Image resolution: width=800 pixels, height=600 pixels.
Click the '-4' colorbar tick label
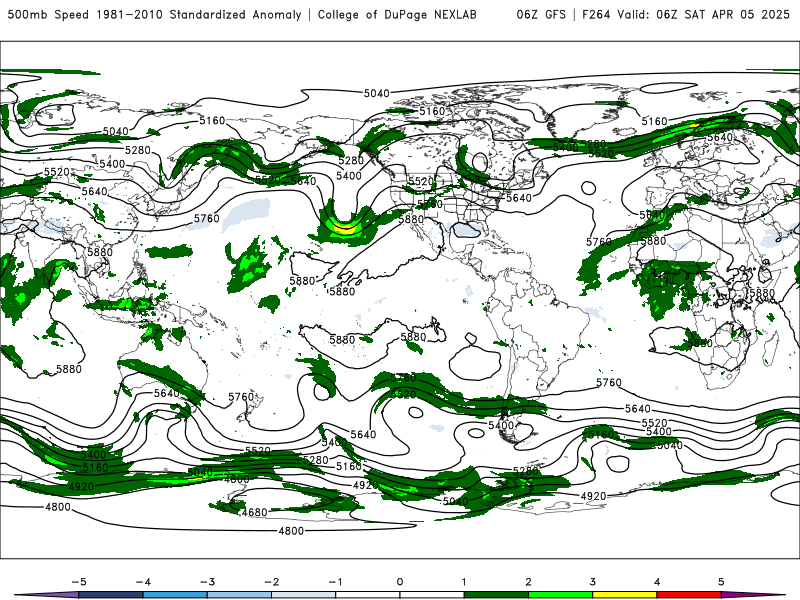click(143, 582)
